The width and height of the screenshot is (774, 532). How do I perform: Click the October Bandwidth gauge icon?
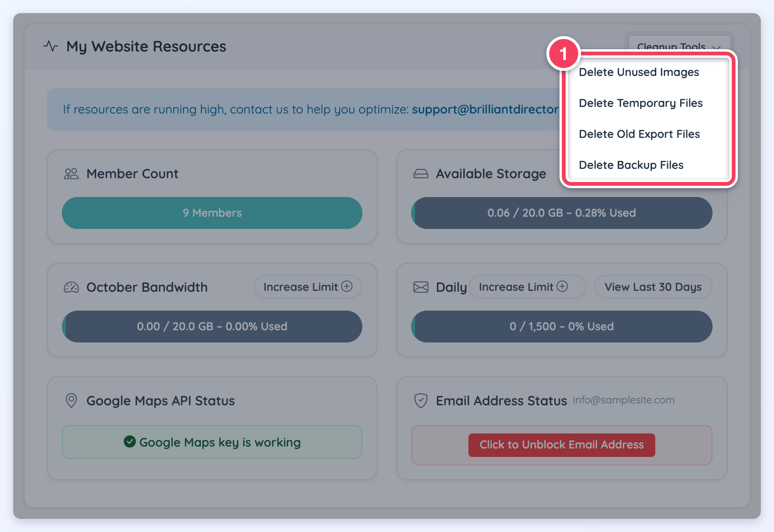71,288
